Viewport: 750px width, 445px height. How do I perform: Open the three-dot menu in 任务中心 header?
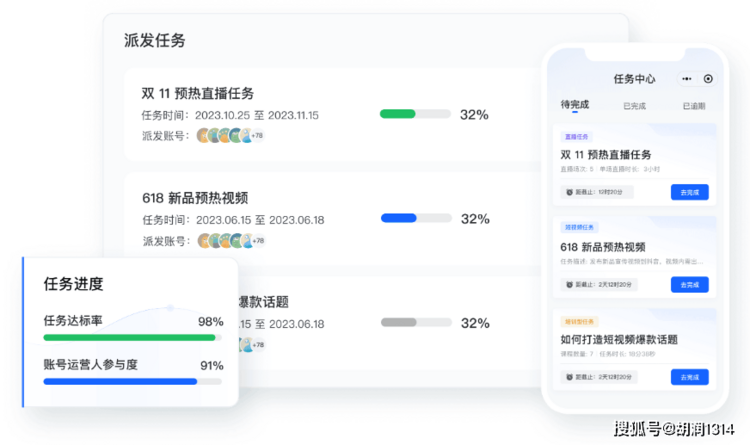pyautogui.click(x=686, y=79)
